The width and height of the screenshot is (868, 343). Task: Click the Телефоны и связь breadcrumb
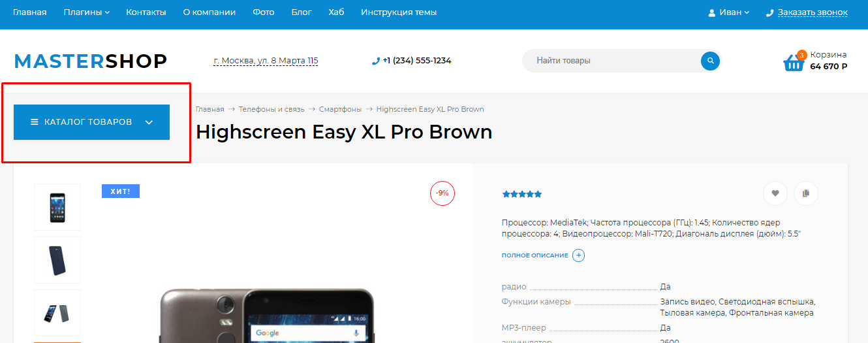coord(270,109)
